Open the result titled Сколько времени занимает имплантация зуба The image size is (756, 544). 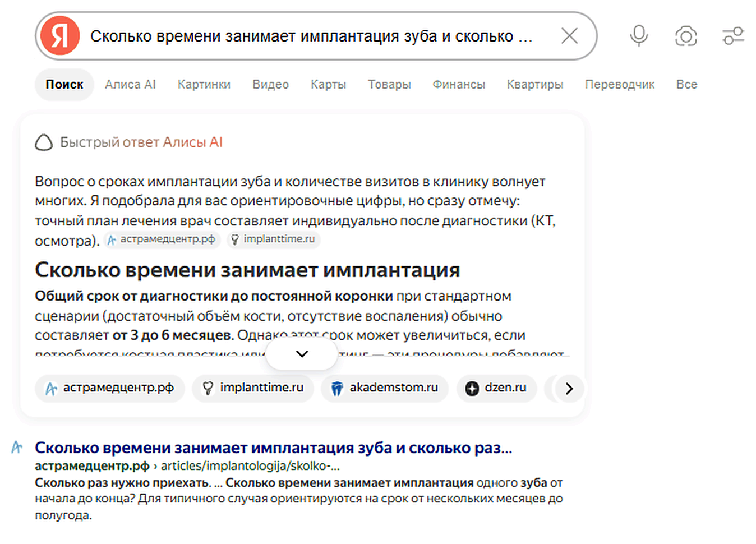pos(273,448)
